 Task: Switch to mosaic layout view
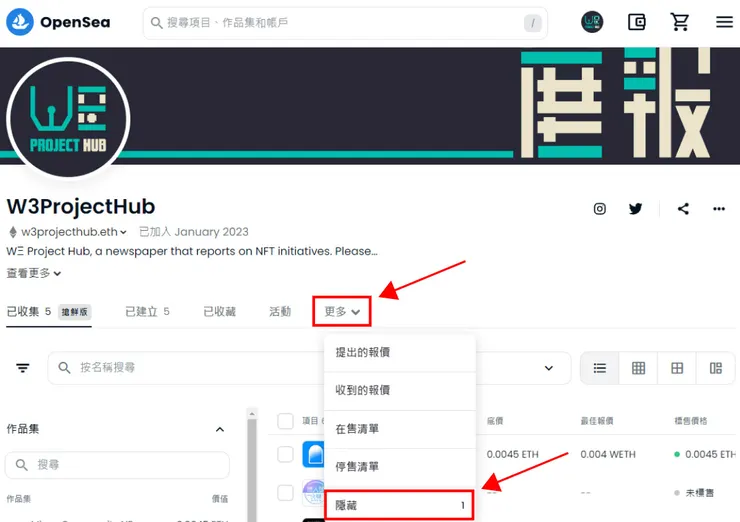pos(715,368)
